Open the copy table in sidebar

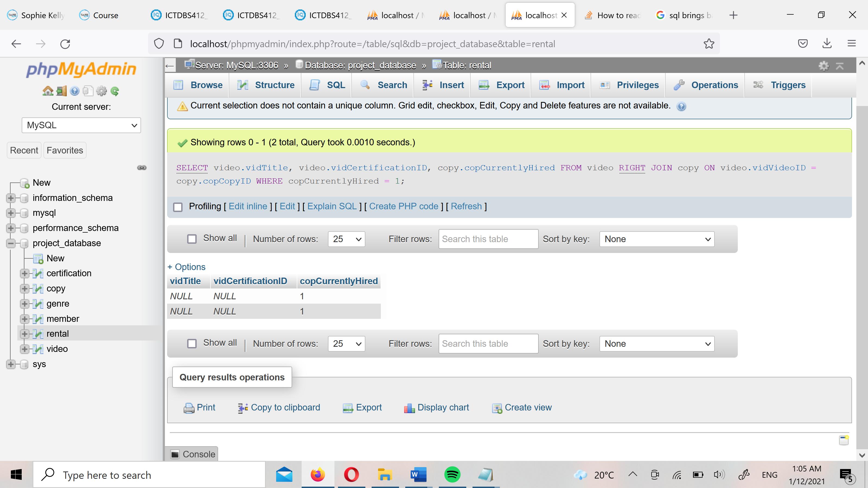coord(55,288)
